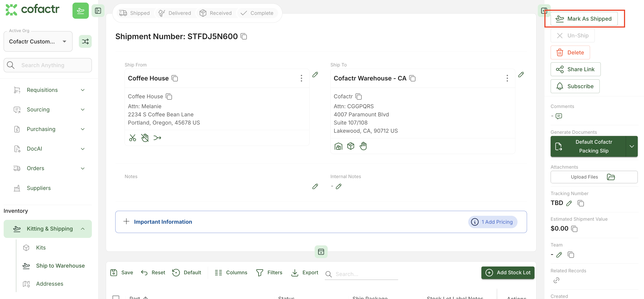Open Ship to Warehouse menu item
Screen dimensions: 644x299
coord(60,266)
